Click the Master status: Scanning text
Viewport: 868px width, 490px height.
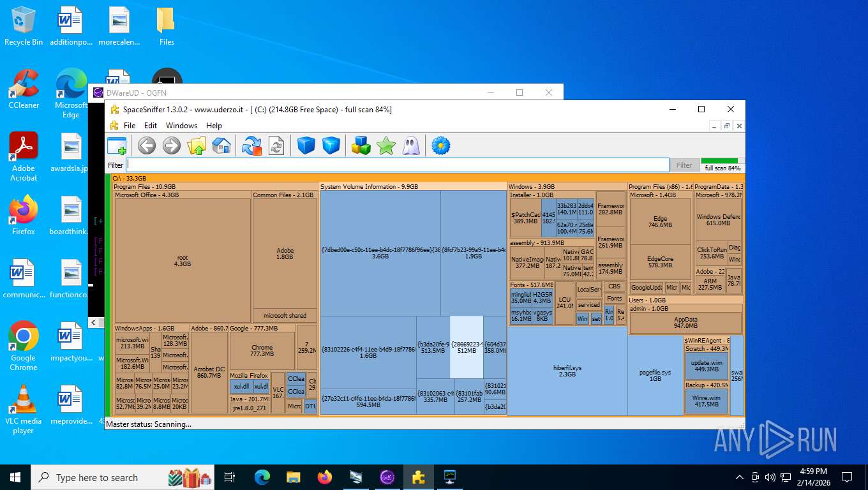149,424
